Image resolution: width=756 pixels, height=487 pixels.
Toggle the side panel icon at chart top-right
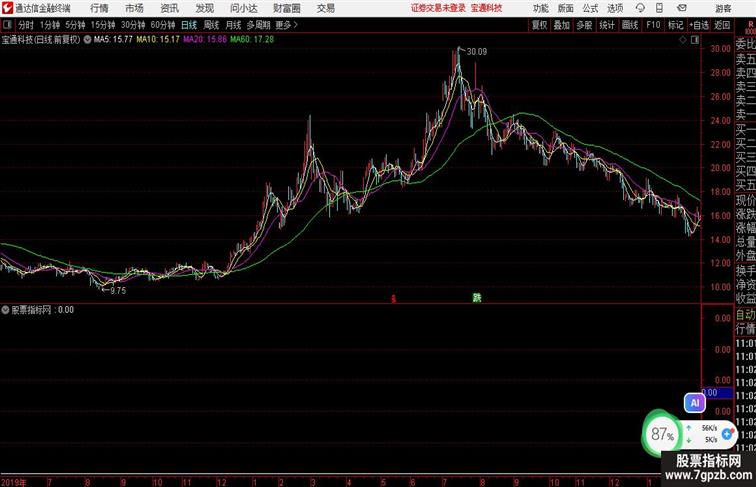[695, 40]
